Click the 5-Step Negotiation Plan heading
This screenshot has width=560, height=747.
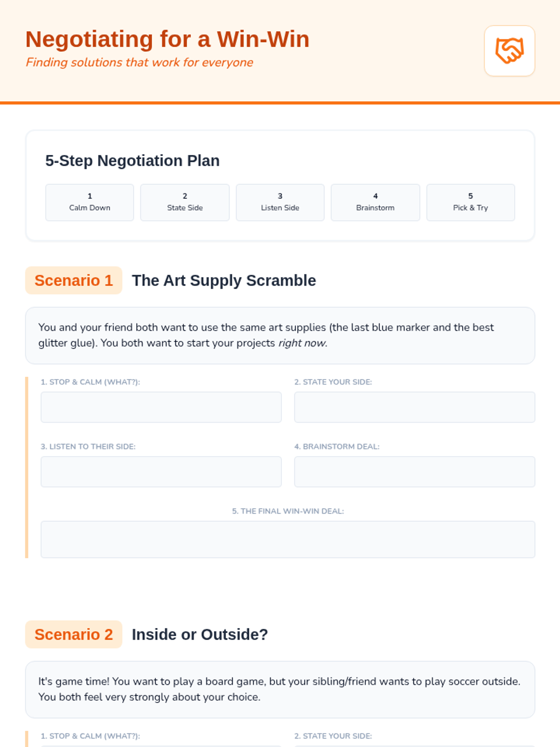point(133,161)
